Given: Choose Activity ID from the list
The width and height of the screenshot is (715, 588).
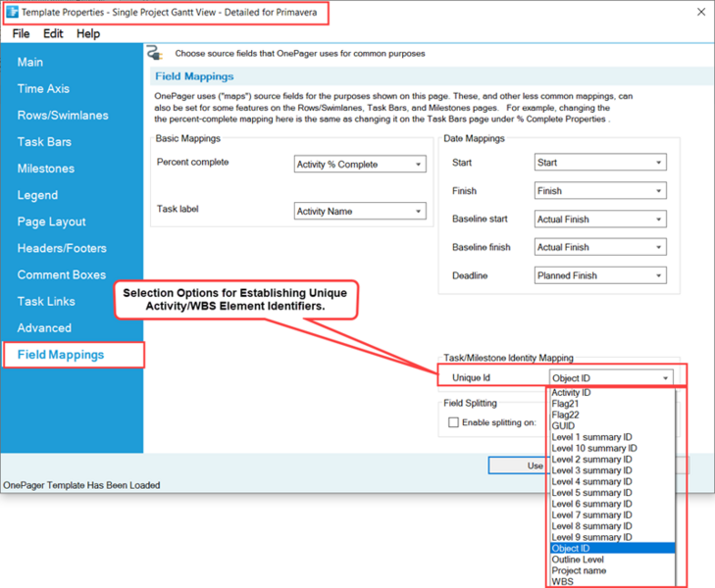Looking at the screenshot, I should tap(611, 393).
